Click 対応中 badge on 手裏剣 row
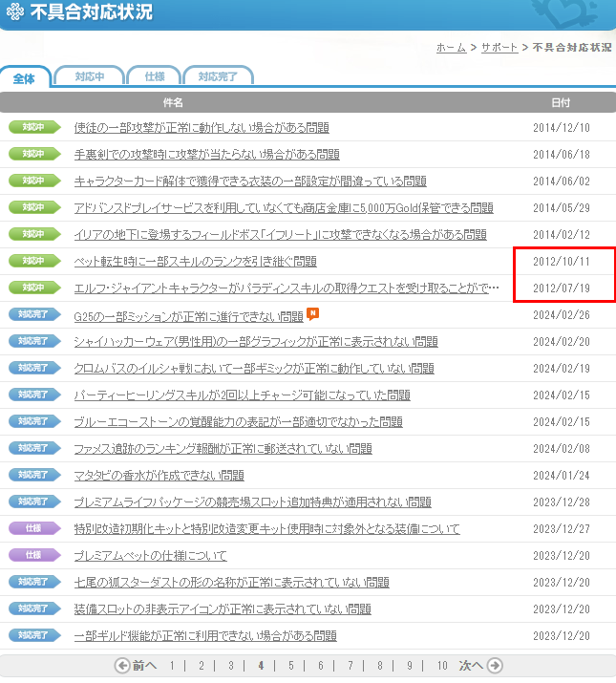The height and width of the screenshot is (683, 616). tap(34, 154)
